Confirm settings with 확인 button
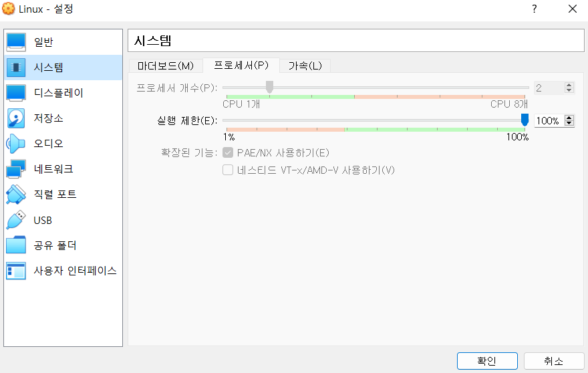The image size is (588, 373). [x=487, y=361]
